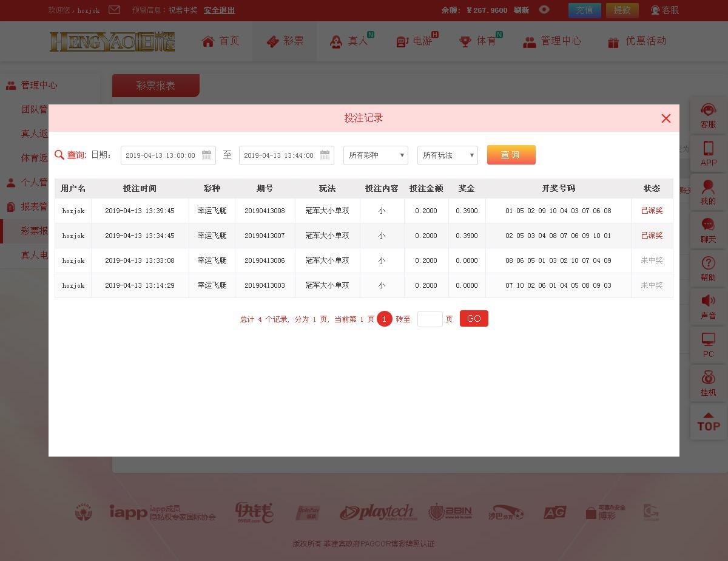Open 聊天 chat icon in sidebar
This screenshot has height=561, width=728.
[708, 230]
